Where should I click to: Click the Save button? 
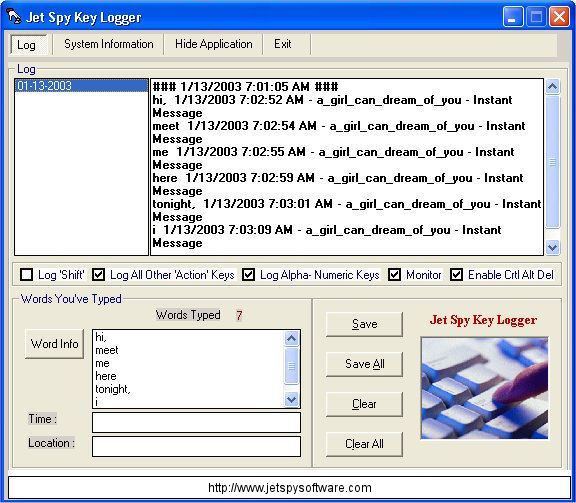pyautogui.click(x=364, y=324)
